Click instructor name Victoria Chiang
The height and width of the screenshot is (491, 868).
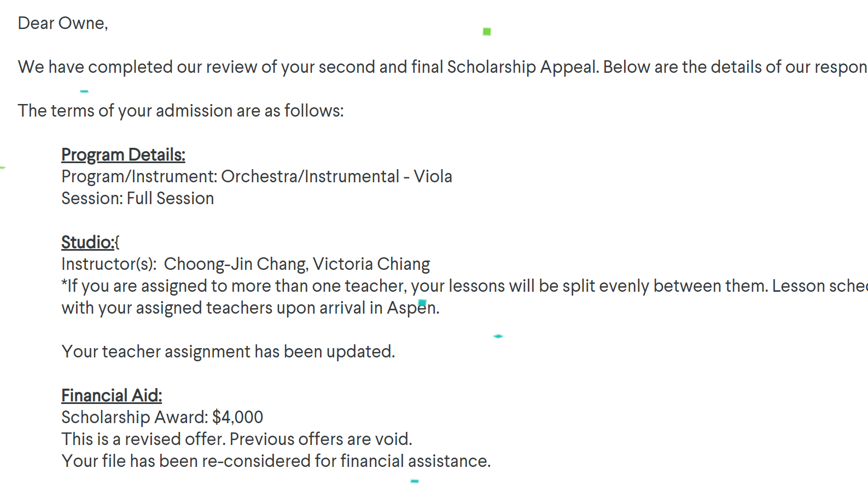[371, 264]
